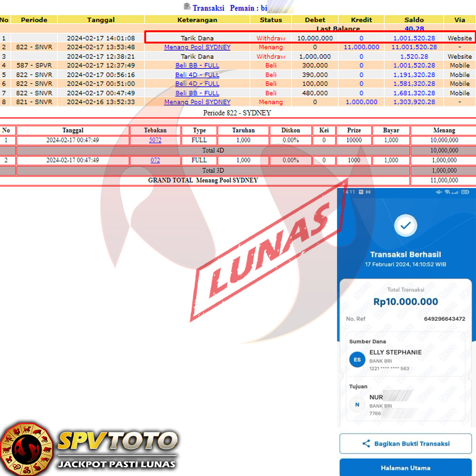Tap the ES avatar under Sumber Dana
The height and width of the screenshot is (476, 476).
point(357,359)
